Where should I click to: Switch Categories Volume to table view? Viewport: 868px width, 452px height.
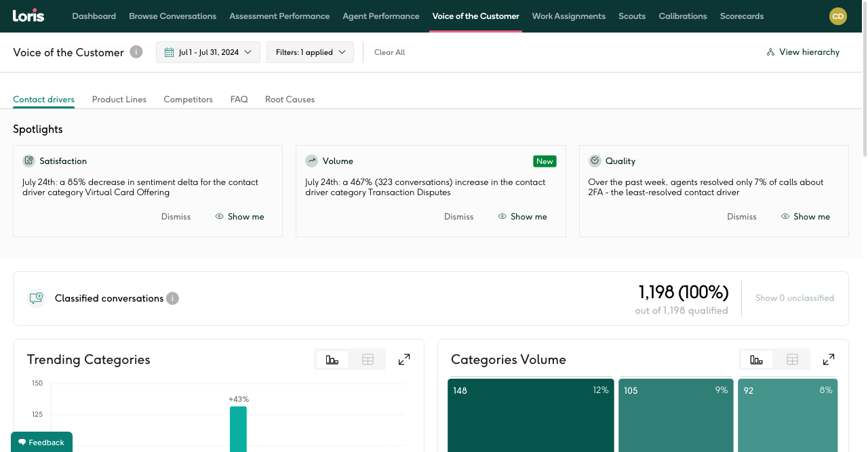click(792, 359)
